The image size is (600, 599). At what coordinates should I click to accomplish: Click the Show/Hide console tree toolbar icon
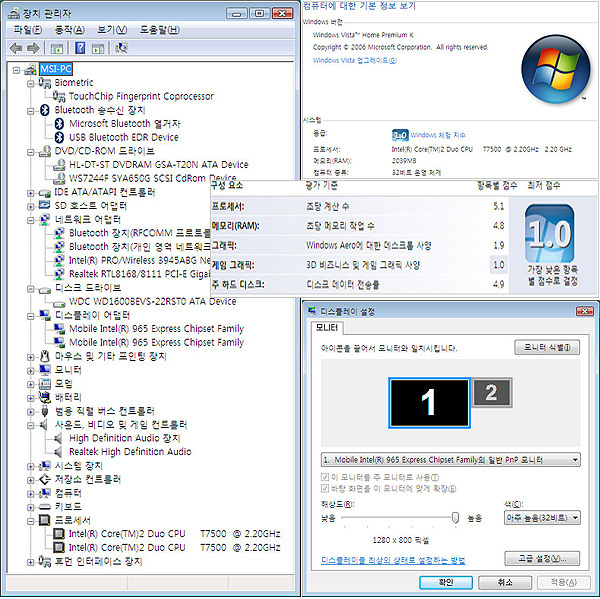(57, 49)
